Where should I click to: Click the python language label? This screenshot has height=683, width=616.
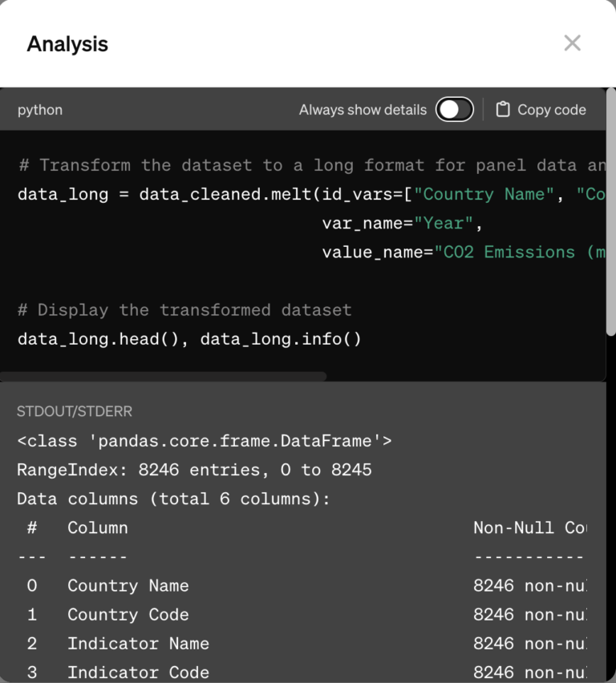(x=40, y=110)
